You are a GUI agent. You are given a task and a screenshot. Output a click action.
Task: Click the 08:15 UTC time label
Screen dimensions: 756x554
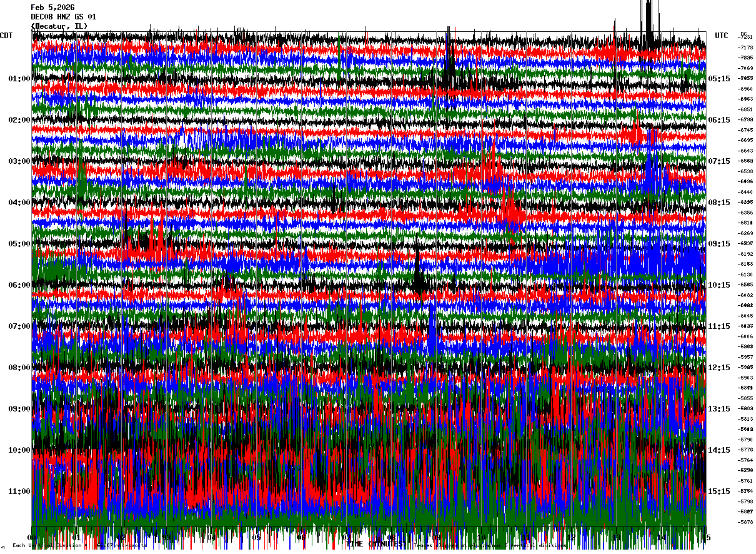pyautogui.click(x=719, y=203)
